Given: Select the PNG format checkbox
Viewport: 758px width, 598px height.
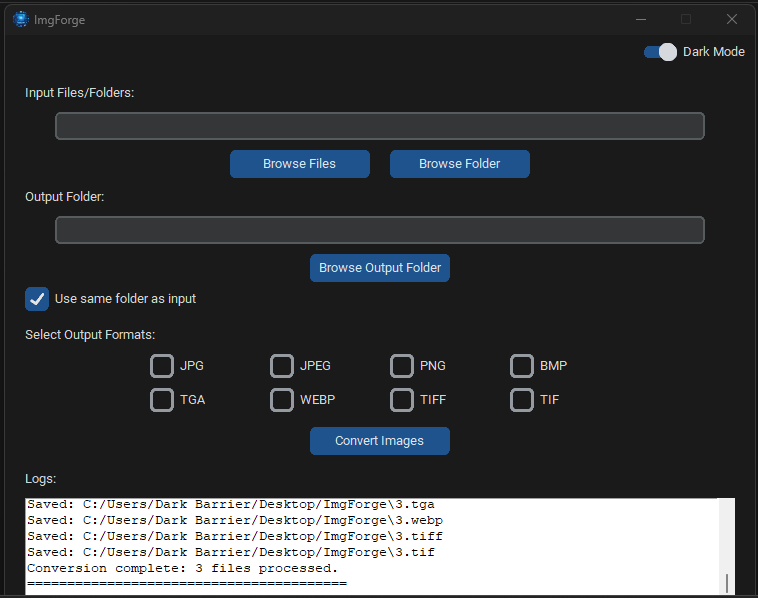Looking at the screenshot, I should pos(402,366).
